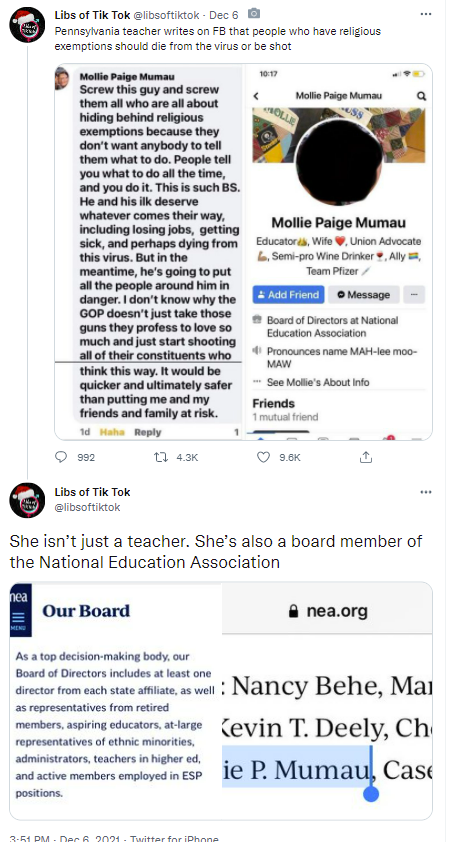Screen dimensions: 449x842
Task: Click the top Libs of Tik Tok avatar
Action: (x=27, y=25)
